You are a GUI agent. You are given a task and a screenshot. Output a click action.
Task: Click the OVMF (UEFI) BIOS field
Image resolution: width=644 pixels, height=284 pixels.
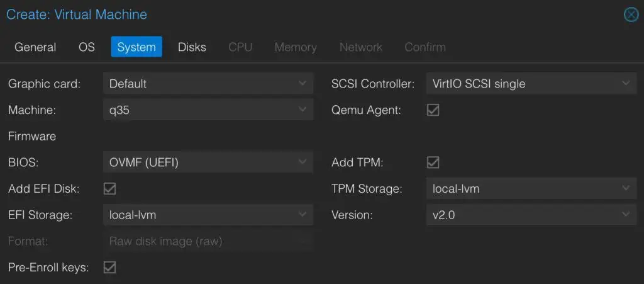[x=144, y=162]
